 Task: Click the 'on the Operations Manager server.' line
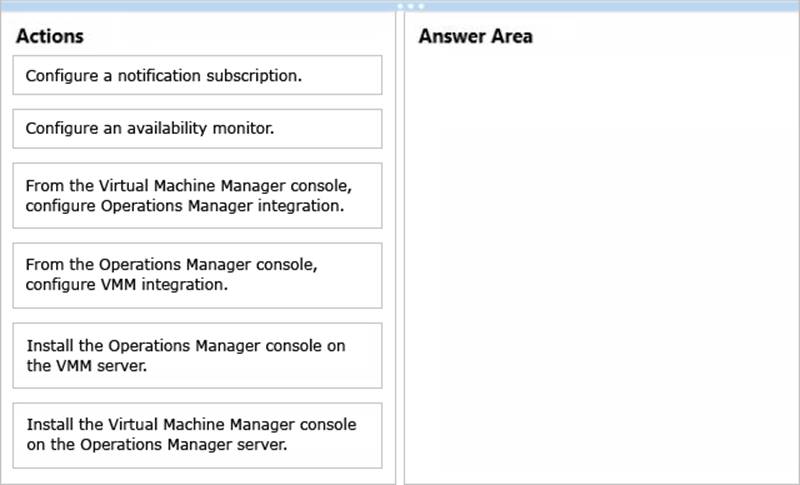(156, 444)
